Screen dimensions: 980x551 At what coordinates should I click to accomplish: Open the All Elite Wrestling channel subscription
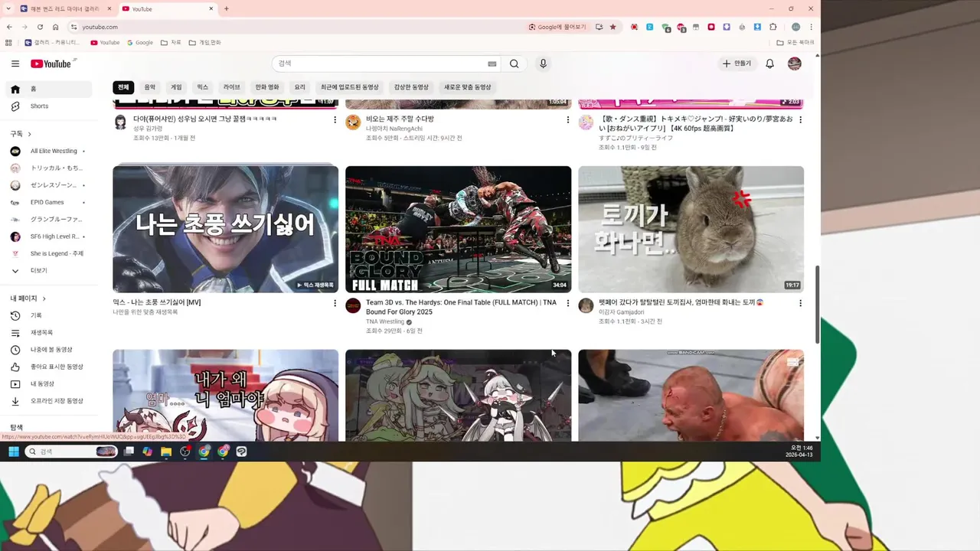[x=49, y=151]
